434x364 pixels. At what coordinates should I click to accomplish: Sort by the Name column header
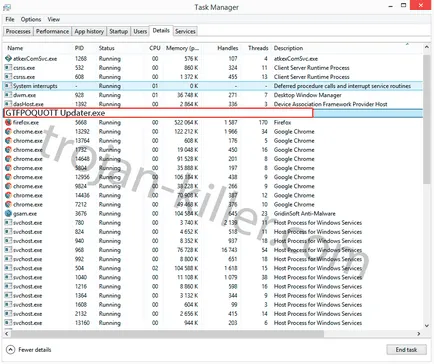pyautogui.click(x=15, y=48)
